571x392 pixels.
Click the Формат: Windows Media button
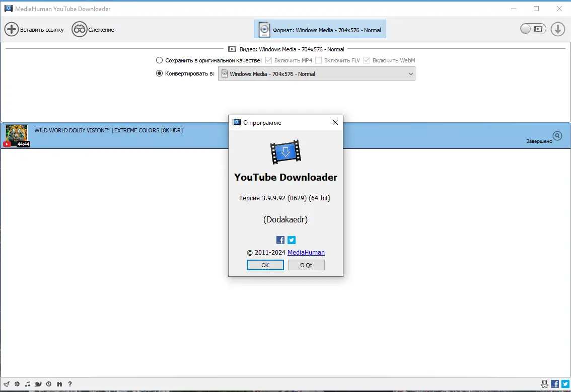(x=320, y=29)
